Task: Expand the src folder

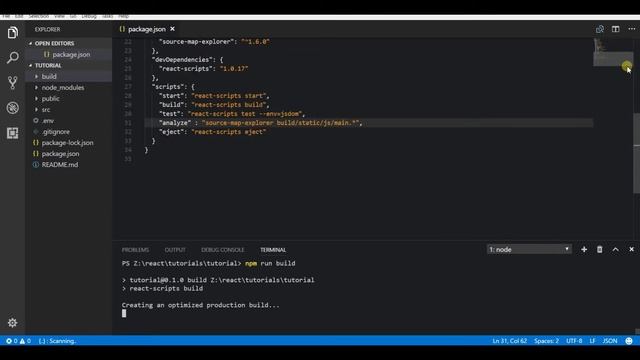Action: pos(46,110)
